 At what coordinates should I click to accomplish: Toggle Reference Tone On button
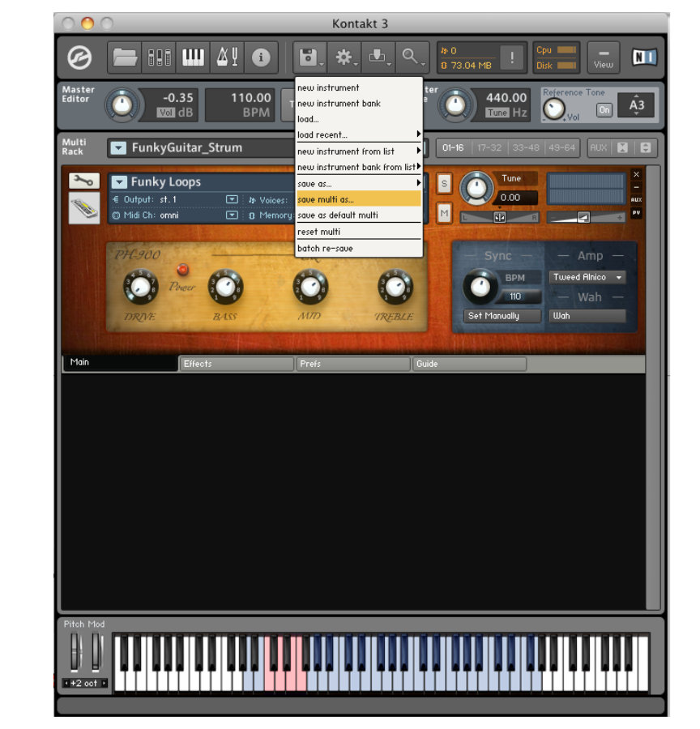604,110
